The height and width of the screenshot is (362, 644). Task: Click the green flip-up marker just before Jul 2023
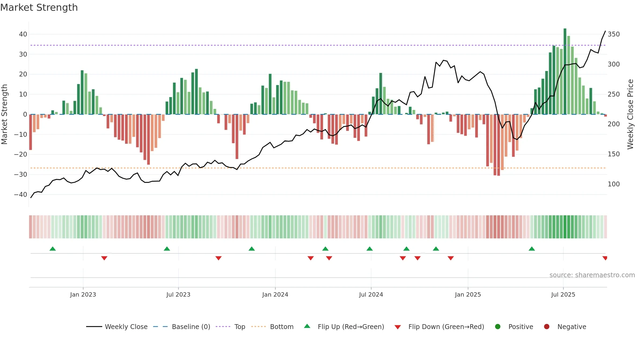pyautogui.click(x=167, y=249)
